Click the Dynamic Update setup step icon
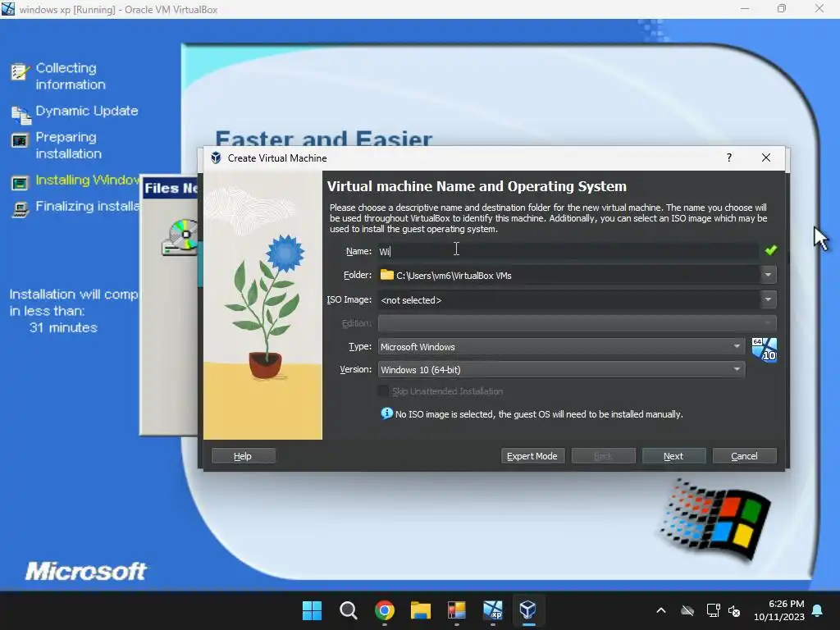Screen dimensions: 840x630 (21, 113)
